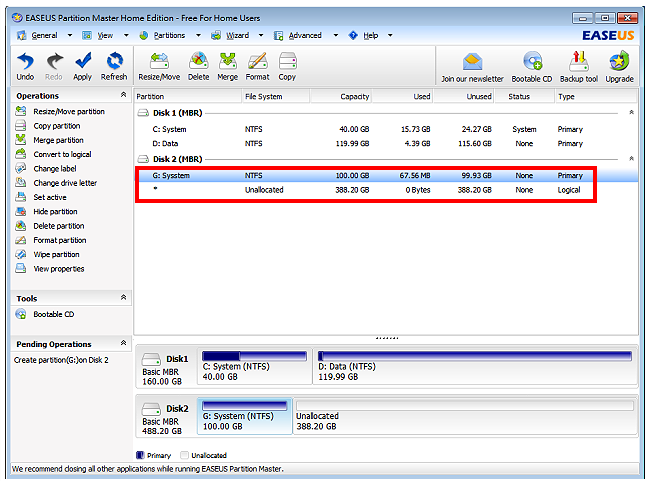Choose Wipe partition in Operations panel

[x=47, y=254]
